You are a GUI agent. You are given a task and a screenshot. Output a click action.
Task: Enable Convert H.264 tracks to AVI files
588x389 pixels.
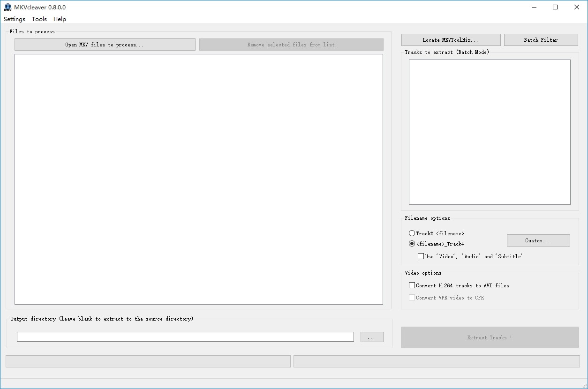pyautogui.click(x=412, y=285)
